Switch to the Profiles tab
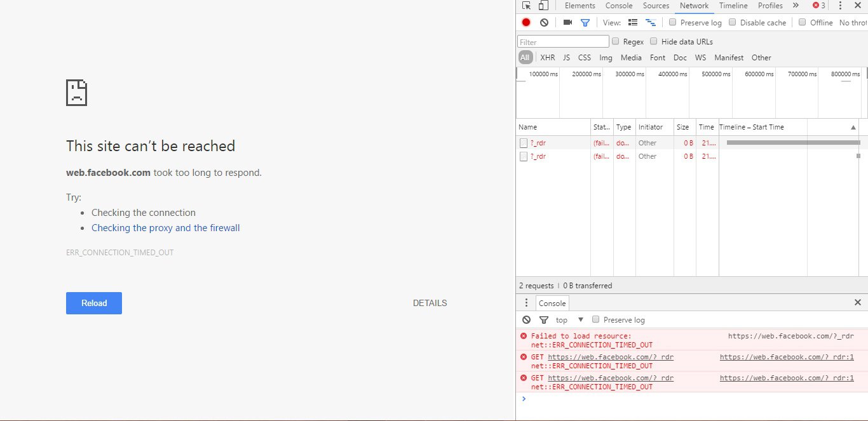The width and height of the screenshot is (868, 421). click(x=770, y=6)
